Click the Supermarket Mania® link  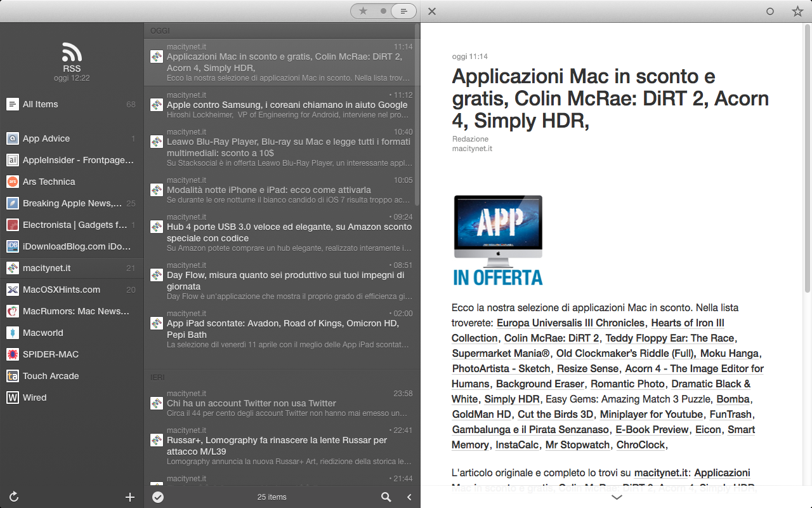click(x=501, y=353)
